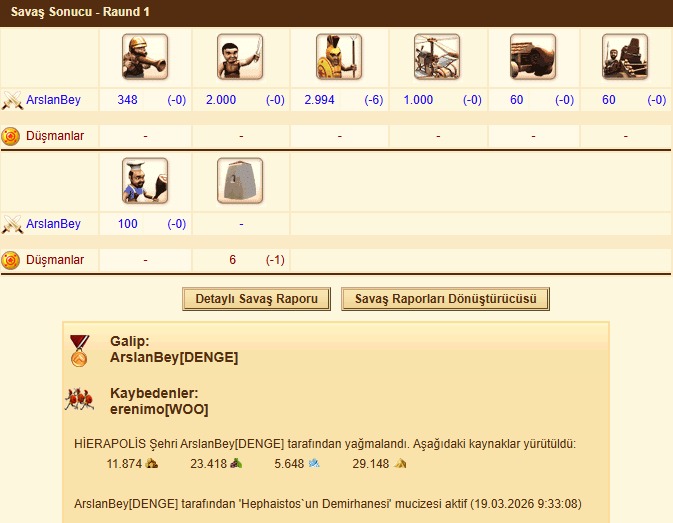The width and height of the screenshot is (673, 523).
Task: Open Savaş Raporları Dönüştürücüsü
Action: [x=446, y=299]
